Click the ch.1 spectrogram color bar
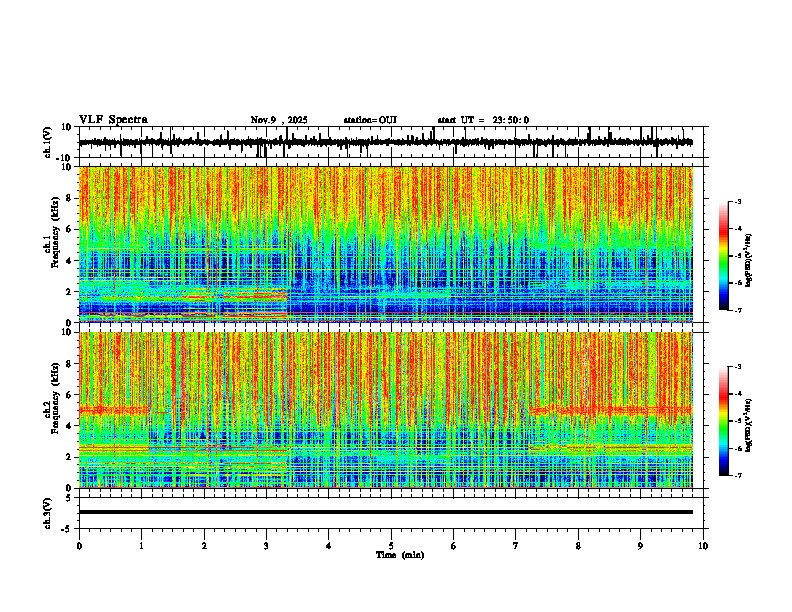This screenshot has width=792, height=612. click(x=723, y=256)
